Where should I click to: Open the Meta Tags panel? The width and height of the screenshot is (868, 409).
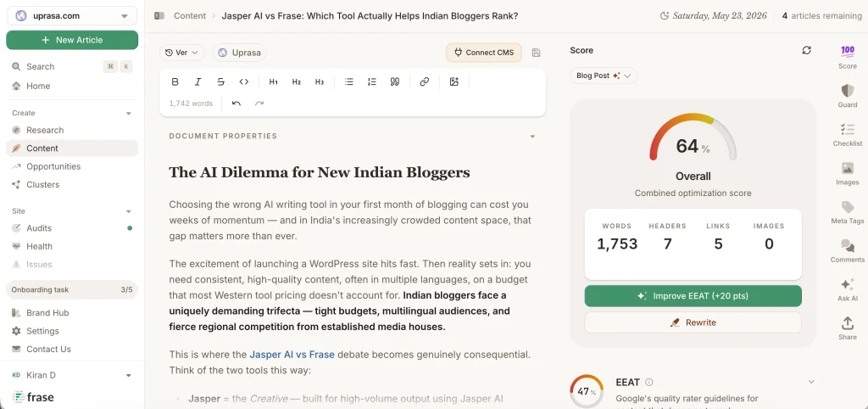(x=848, y=212)
